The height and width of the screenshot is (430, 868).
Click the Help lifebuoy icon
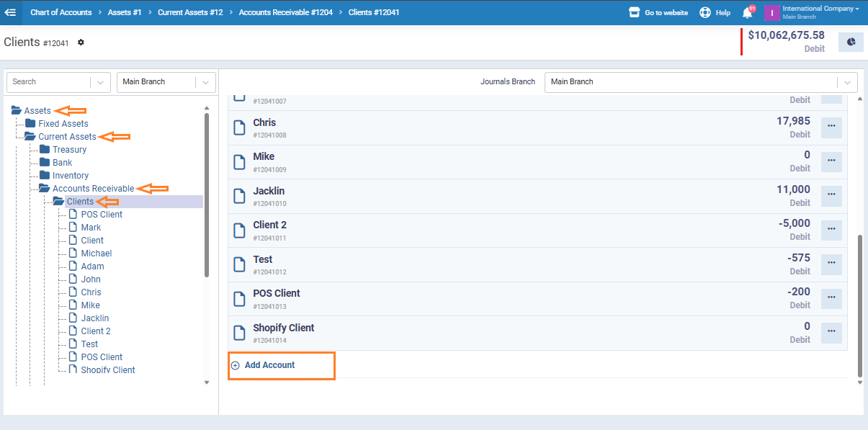[705, 12]
